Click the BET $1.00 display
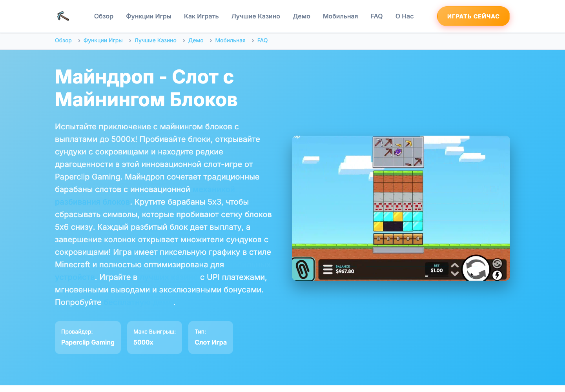The image size is (565, 392). coord(436,269)
